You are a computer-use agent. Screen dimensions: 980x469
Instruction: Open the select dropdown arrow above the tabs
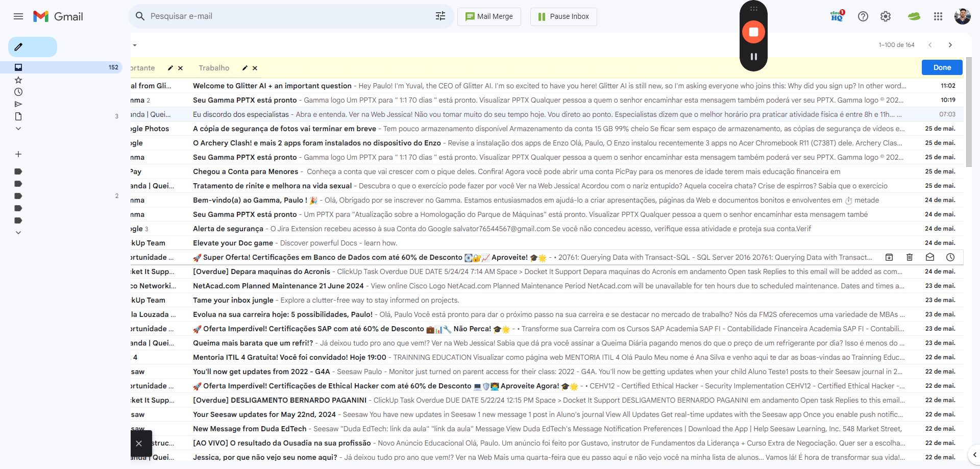(135, 45)
